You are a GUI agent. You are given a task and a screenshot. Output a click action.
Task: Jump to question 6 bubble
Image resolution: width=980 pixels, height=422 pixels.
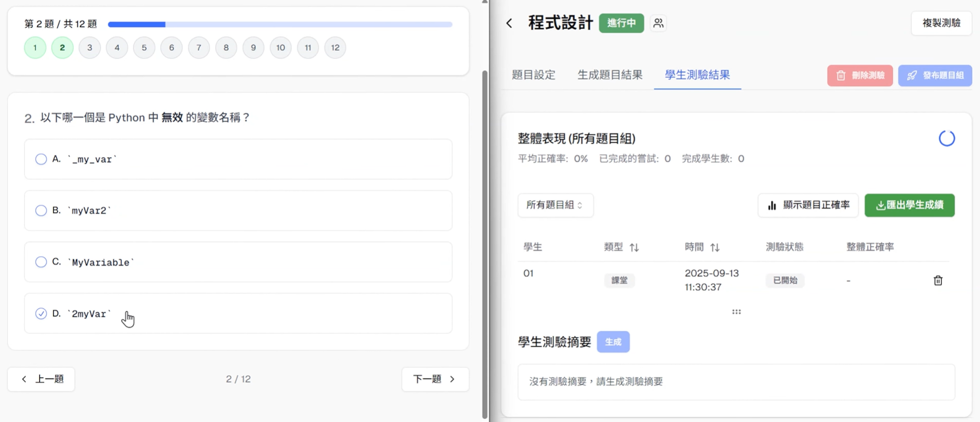click(171, 48)
